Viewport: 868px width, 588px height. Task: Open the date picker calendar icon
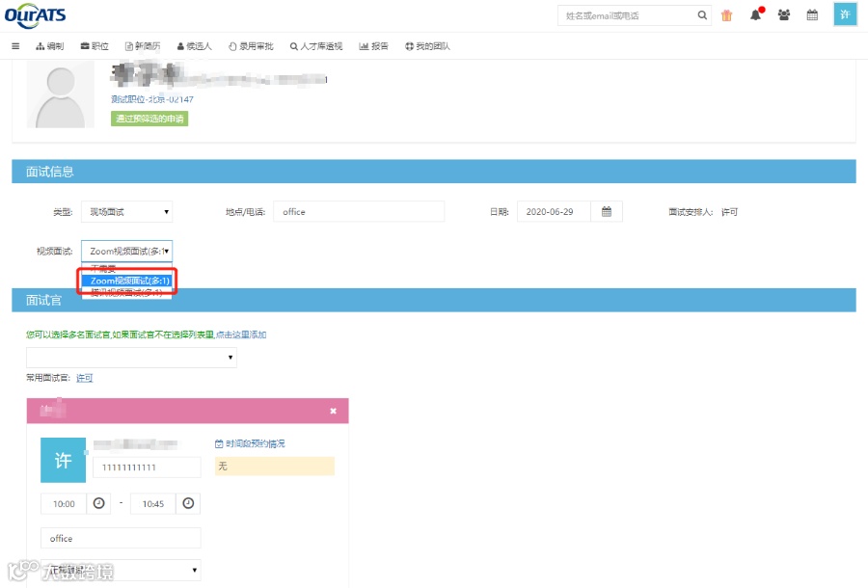tap(607, 212)
